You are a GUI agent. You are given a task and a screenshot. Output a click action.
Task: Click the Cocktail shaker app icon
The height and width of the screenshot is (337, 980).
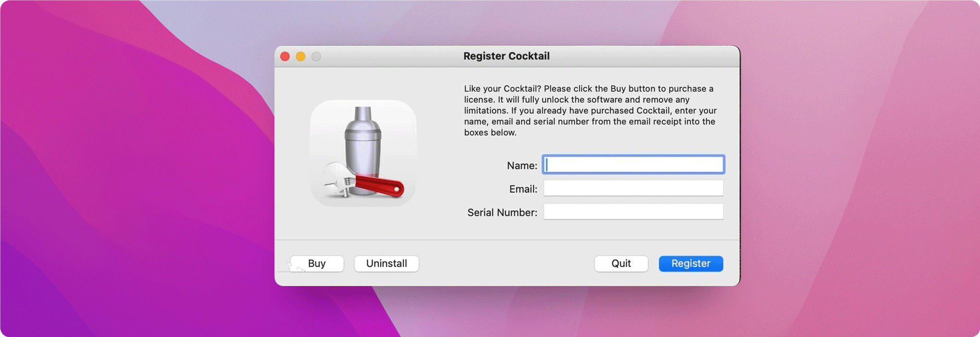click(363, 153)
